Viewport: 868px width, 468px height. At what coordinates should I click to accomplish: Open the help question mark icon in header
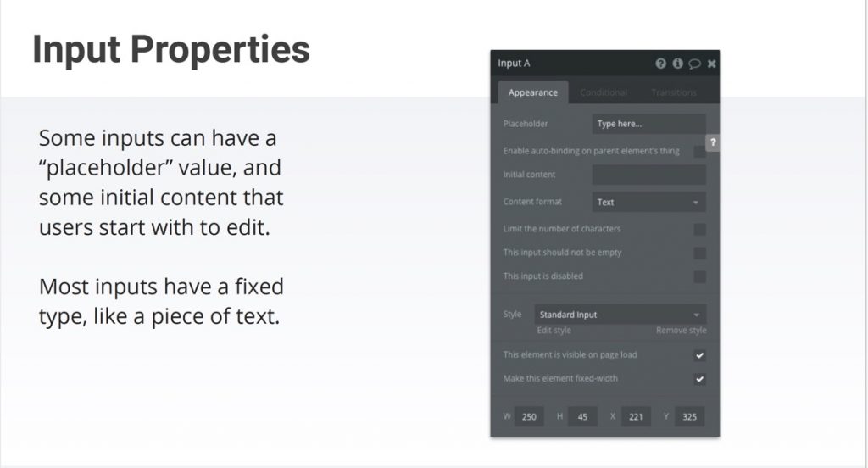(x=660, y=64)
